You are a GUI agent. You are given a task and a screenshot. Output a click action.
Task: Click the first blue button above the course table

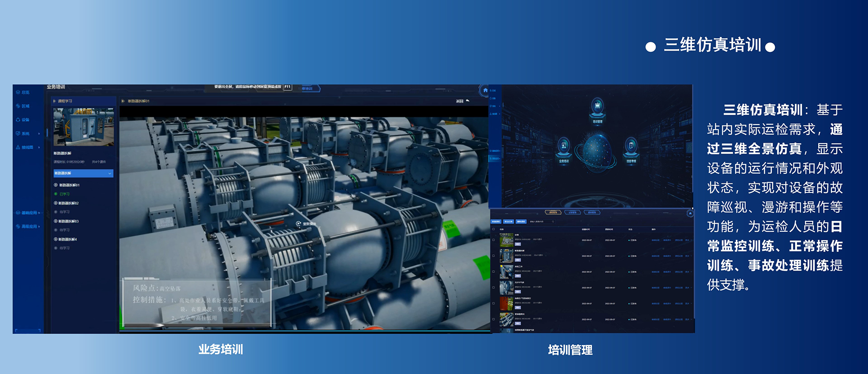tap(496, 222)
